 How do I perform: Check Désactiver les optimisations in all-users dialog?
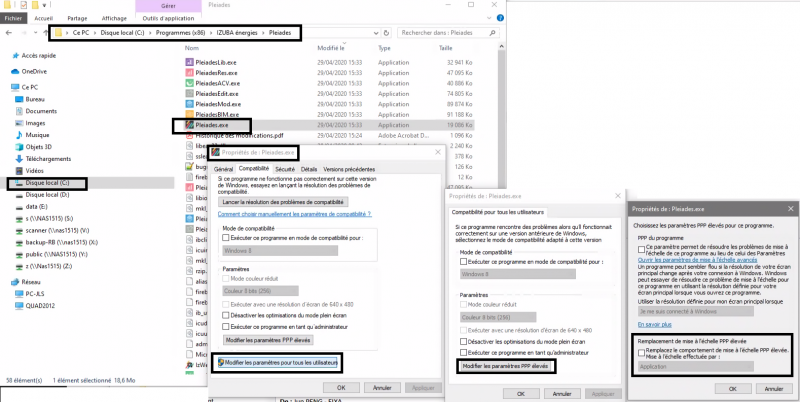point(463,341)
